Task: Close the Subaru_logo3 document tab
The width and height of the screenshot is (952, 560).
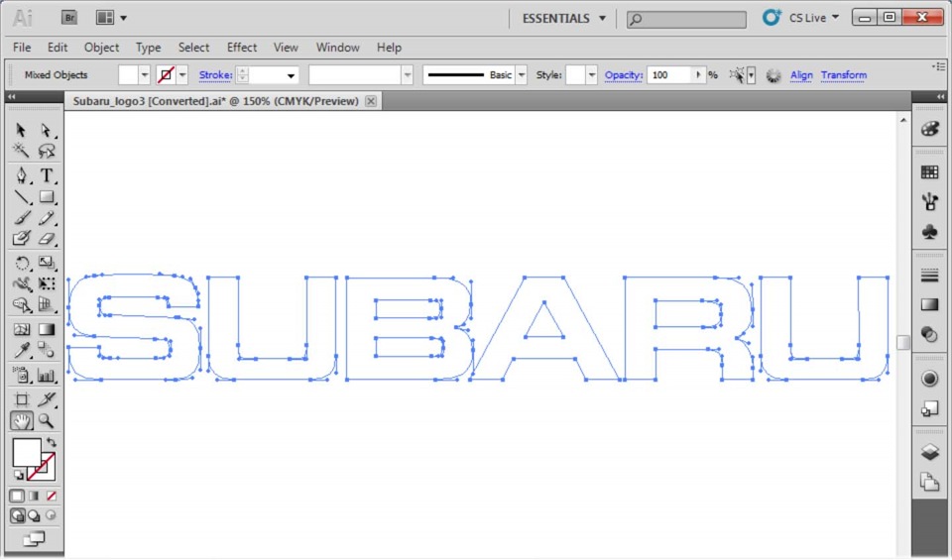Action: [370, 101]
